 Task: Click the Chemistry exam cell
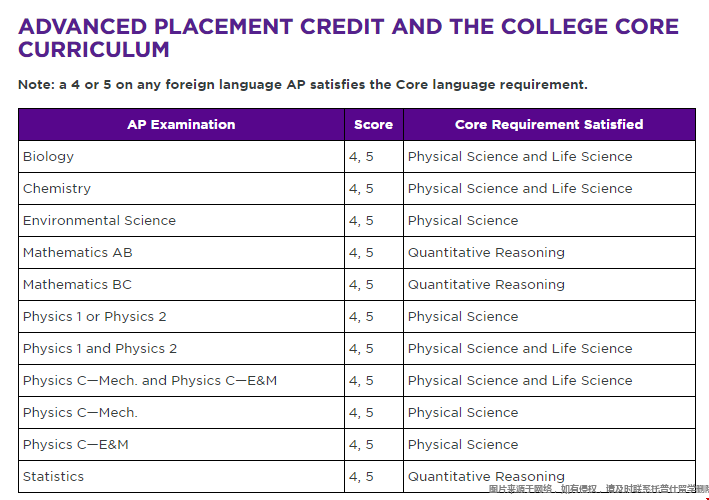(57, 189)
